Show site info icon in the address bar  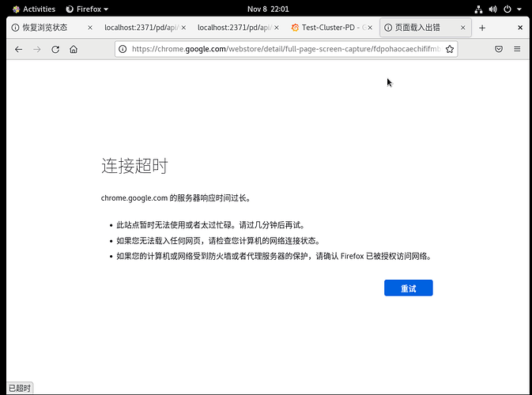point(123,49)
